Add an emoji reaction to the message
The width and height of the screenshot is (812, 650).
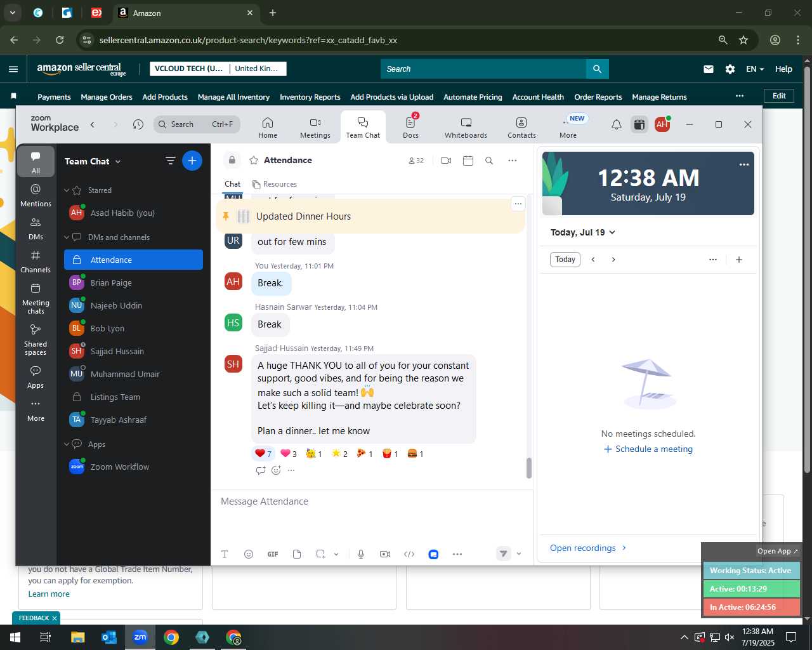tap(276, 470)
